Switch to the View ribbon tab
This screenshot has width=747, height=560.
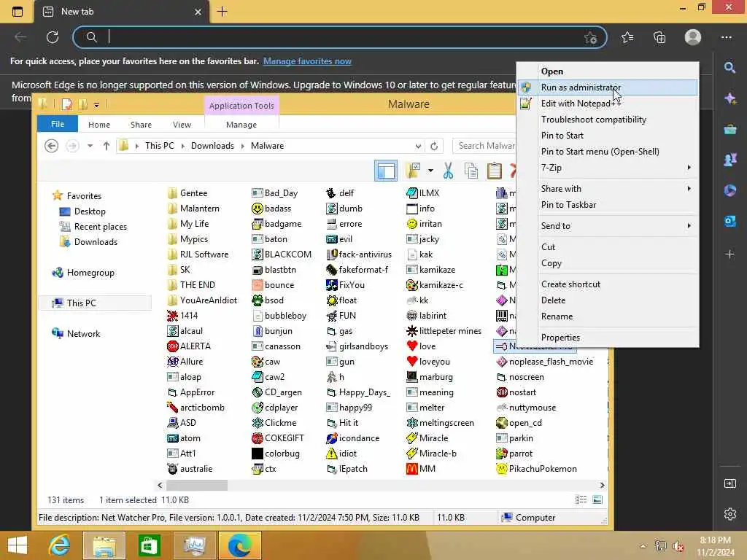coord(182,124)
